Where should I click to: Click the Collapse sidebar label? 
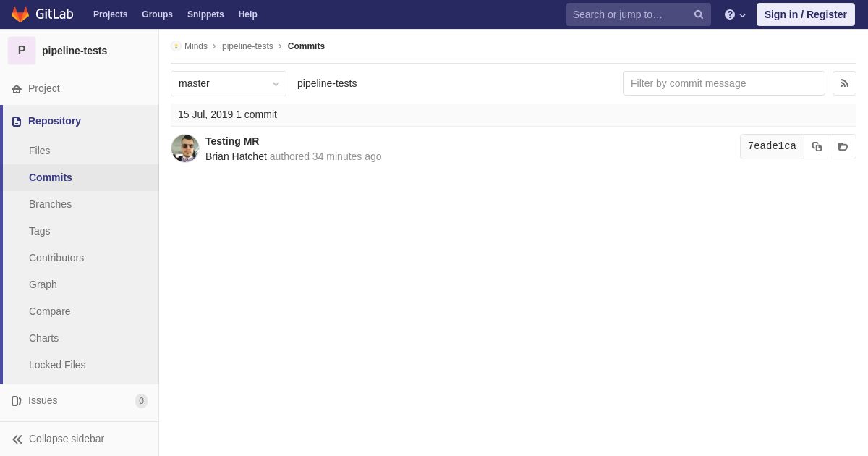coord(67,439)
